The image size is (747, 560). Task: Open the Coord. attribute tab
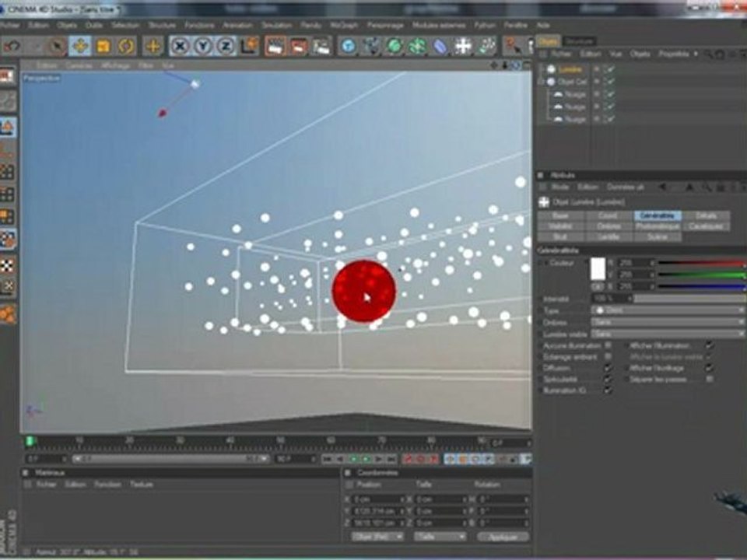click(x=608, y=215)
